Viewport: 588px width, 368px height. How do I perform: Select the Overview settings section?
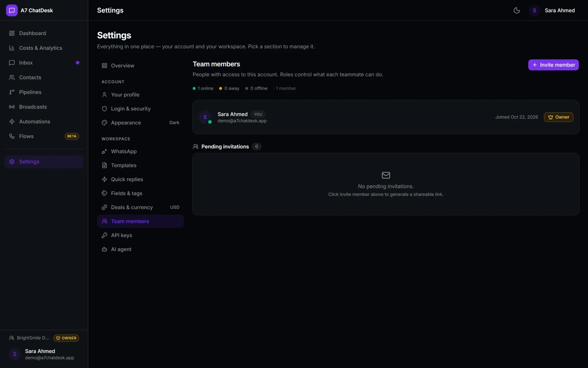[x=140, y=66]
